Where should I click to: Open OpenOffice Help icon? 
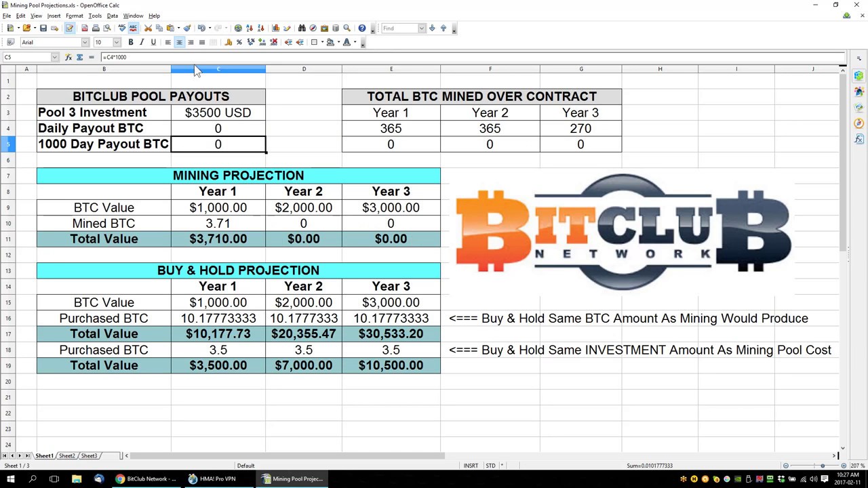[362, 28]
